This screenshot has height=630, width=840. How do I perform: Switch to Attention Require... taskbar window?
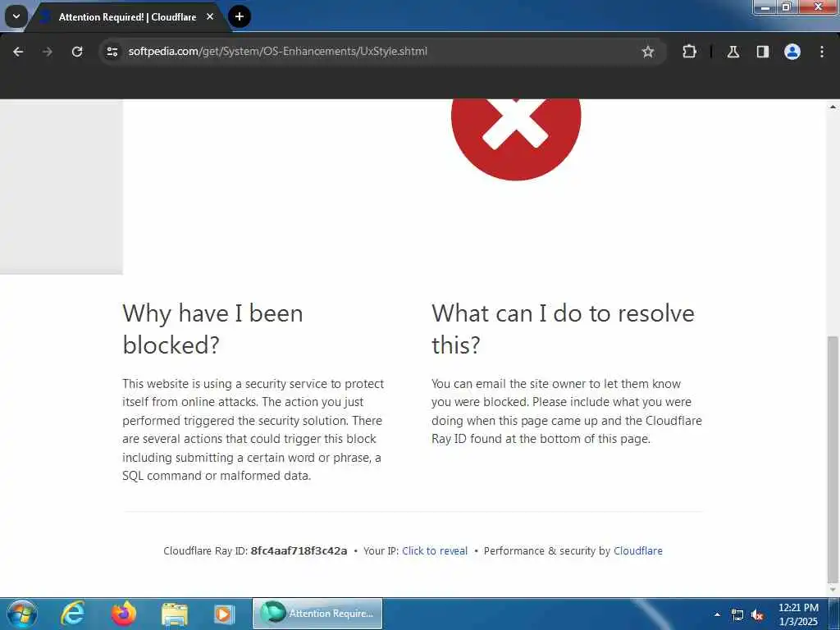point(317,614)
